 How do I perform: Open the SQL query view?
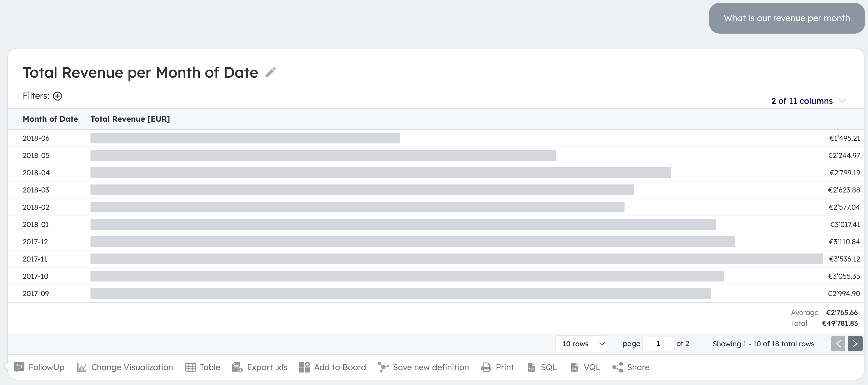click(542, 367)
